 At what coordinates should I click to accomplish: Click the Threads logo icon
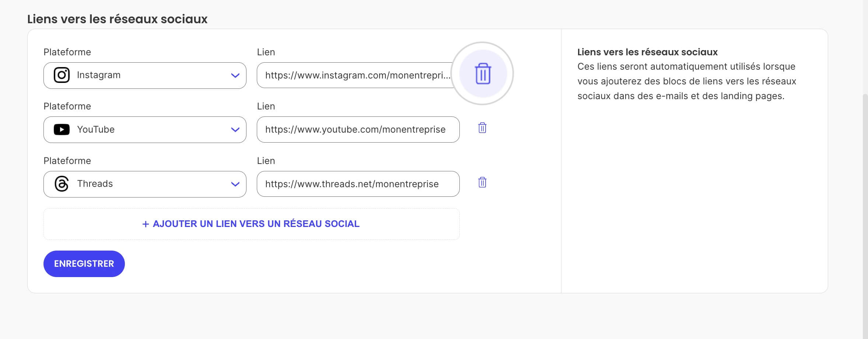(62, 184)
